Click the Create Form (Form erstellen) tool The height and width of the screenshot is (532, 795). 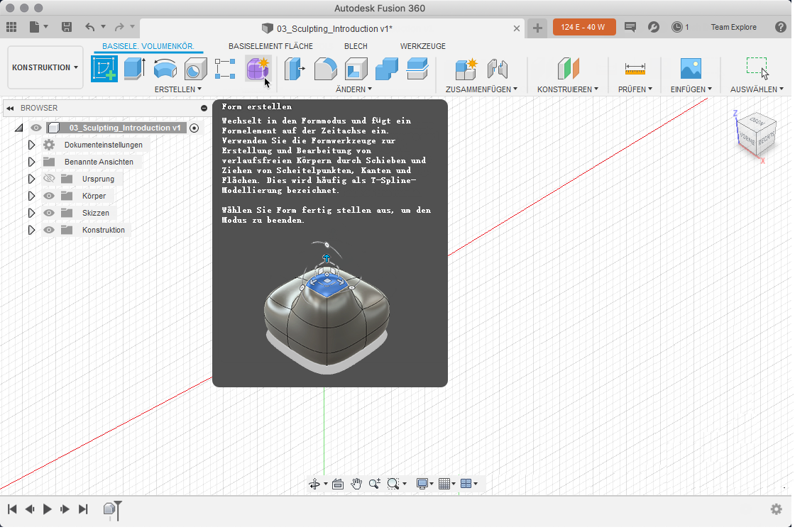[x=258, y=69]
